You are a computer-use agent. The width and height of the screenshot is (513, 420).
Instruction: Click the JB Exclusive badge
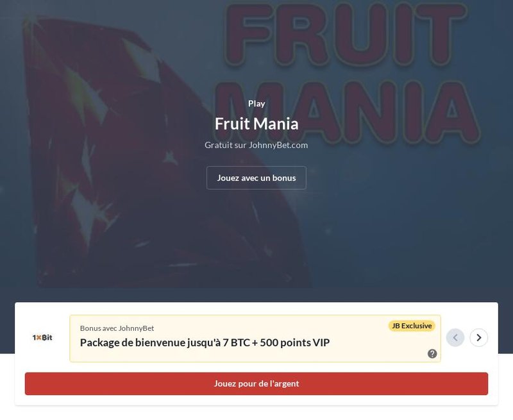[x=412, y=326]
